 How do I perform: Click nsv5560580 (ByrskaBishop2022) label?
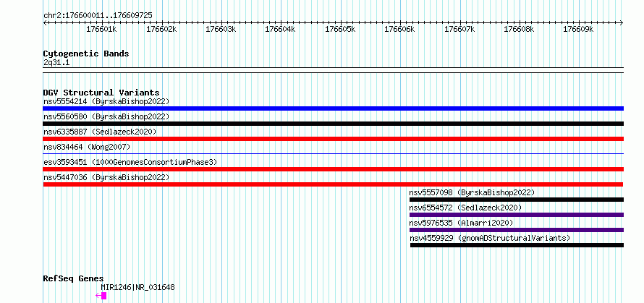tap(106, 116)
